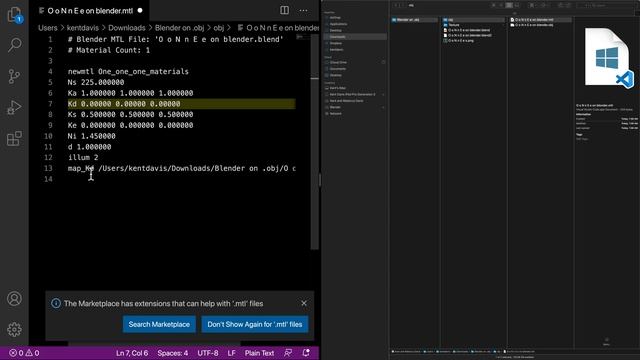Split the editor to the right
The image size is (640, 360).
[284, 10]
